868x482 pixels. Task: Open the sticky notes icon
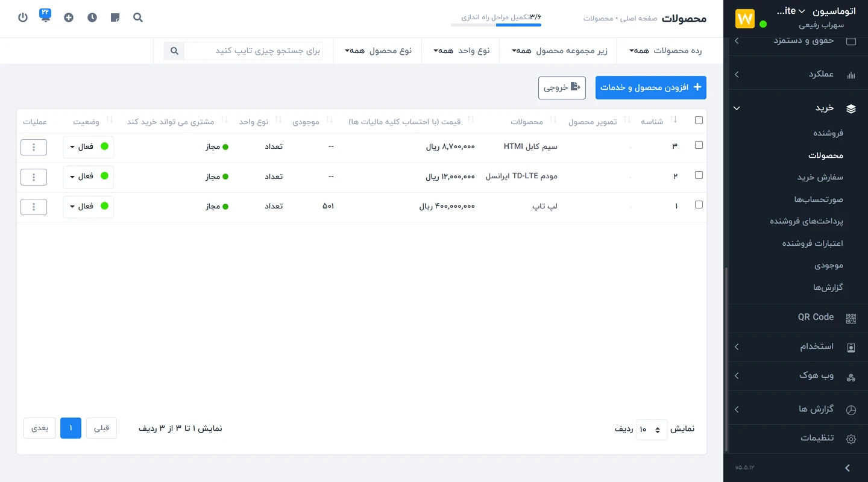pos(115,17)
